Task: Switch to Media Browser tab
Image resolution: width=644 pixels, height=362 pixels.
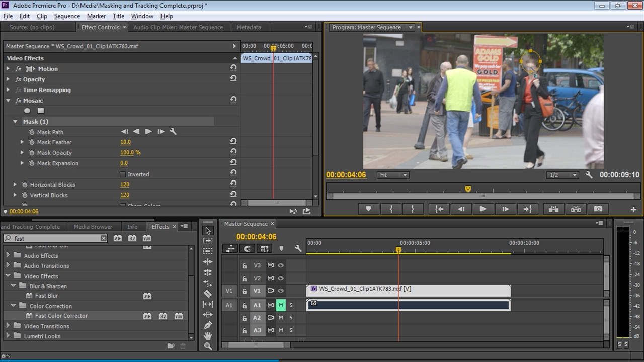Action: coord(93,227)
